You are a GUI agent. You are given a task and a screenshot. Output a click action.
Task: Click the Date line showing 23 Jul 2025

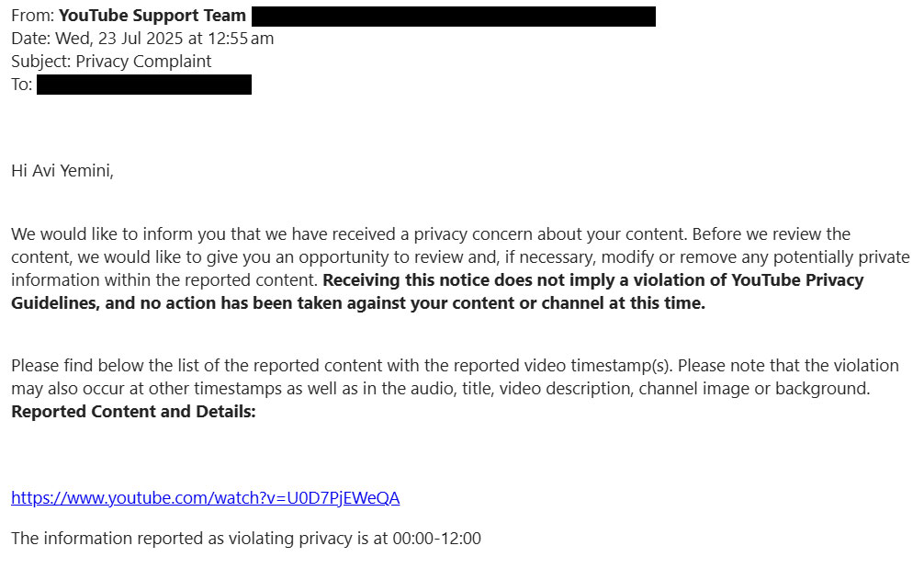pyautogui.click(x=142, y=39)
